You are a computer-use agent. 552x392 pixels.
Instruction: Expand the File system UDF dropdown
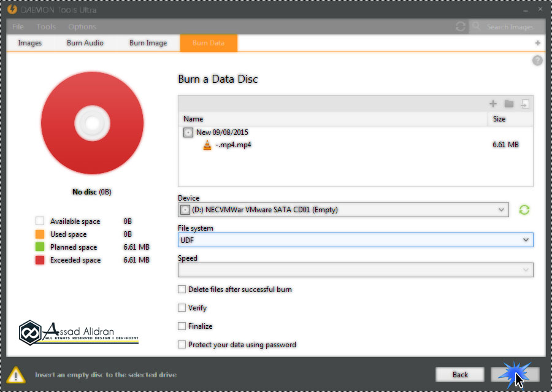pos(356,240)
